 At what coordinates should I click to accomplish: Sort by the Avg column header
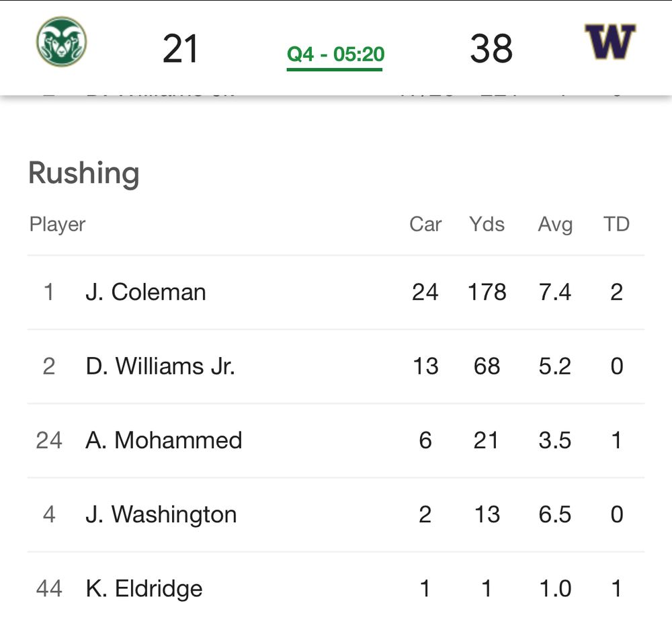[555, 225]
